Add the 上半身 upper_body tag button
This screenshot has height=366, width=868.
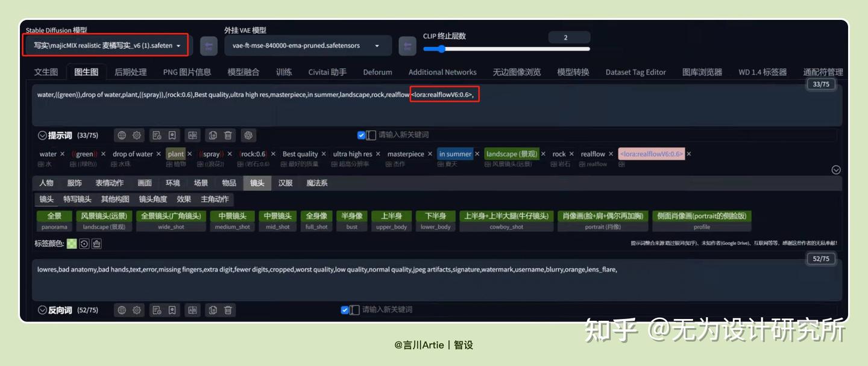[x=392, y=216]
